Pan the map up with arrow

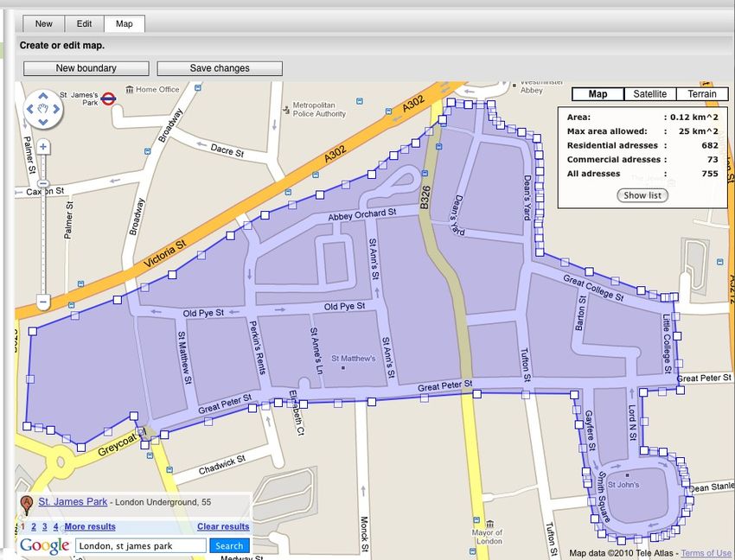coord(42,96)
